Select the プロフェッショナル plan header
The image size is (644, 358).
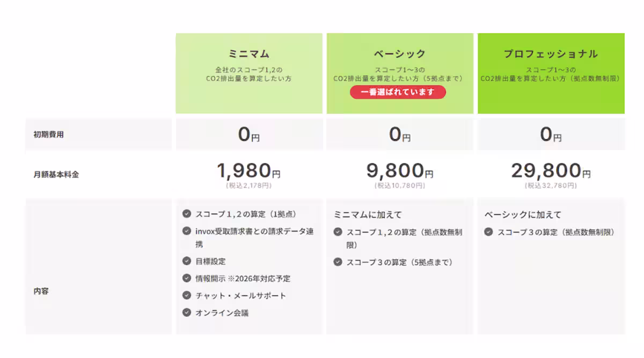[x=551, y=54]
